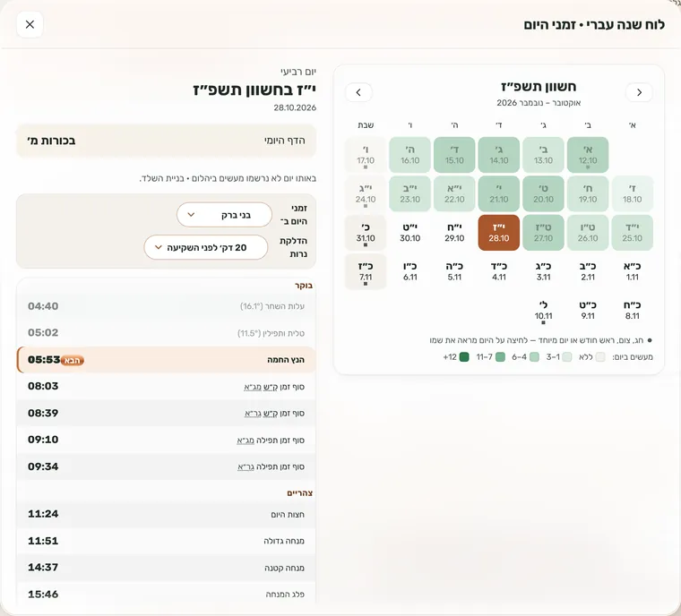Select day י״ח 29.10 in calendar
This screenshot has height=616, width=681.
[x=454, y=233]
